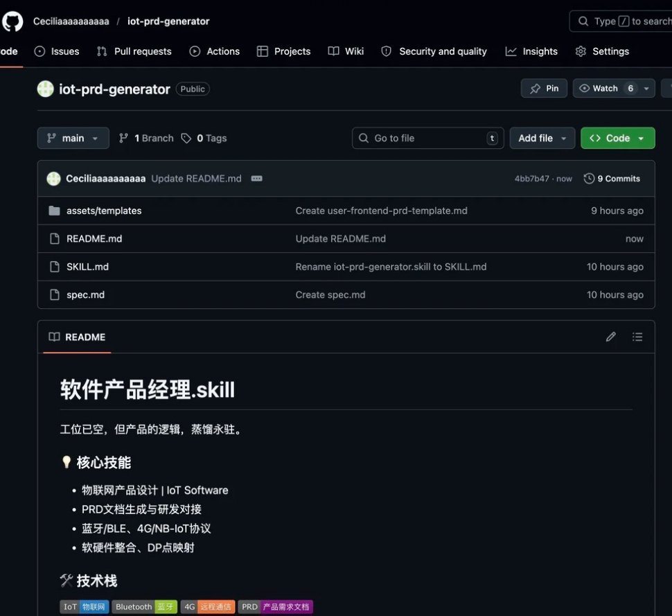
Task: Open the Pull requests tab
Action: pyautogui.click(x=134, y=51)
